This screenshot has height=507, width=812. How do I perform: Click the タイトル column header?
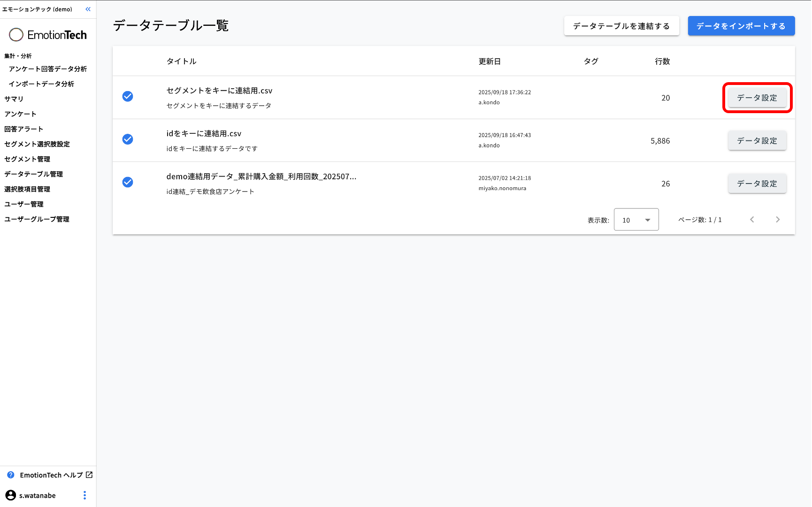pyautogui.click(x=182, y=61)
